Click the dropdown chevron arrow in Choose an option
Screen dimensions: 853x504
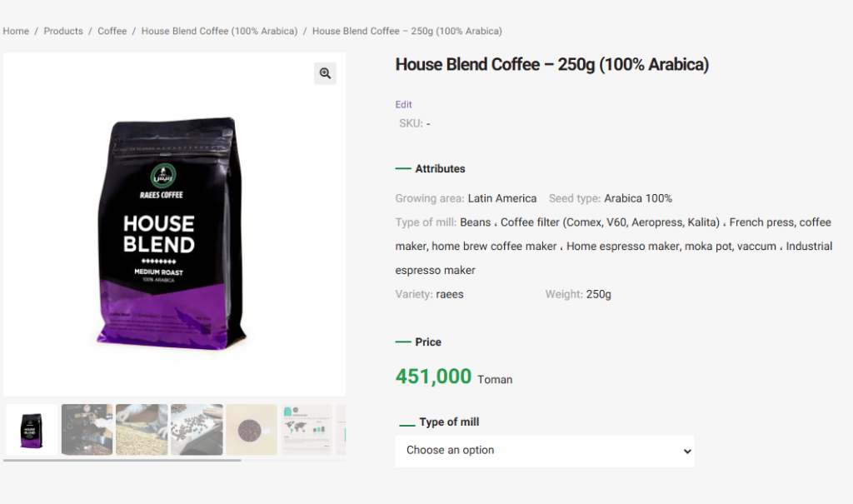point(687,452)
